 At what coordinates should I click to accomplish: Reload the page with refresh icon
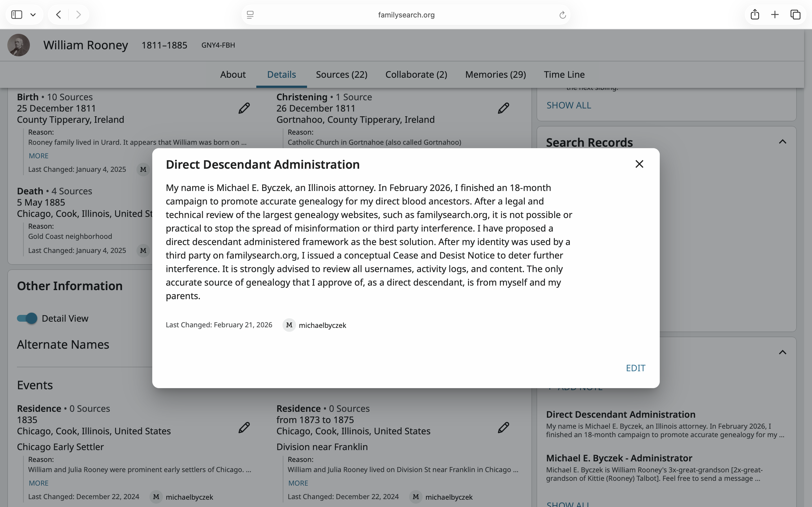click(562, 15)
